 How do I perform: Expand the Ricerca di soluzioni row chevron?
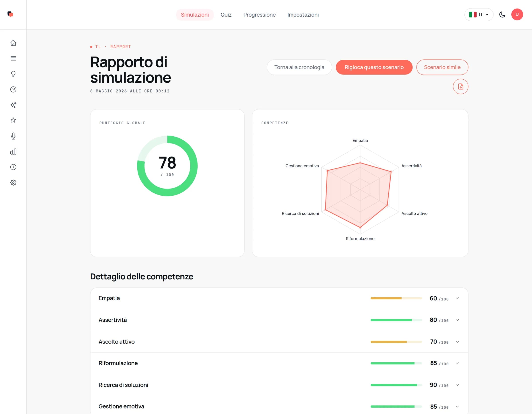point(457,385)
